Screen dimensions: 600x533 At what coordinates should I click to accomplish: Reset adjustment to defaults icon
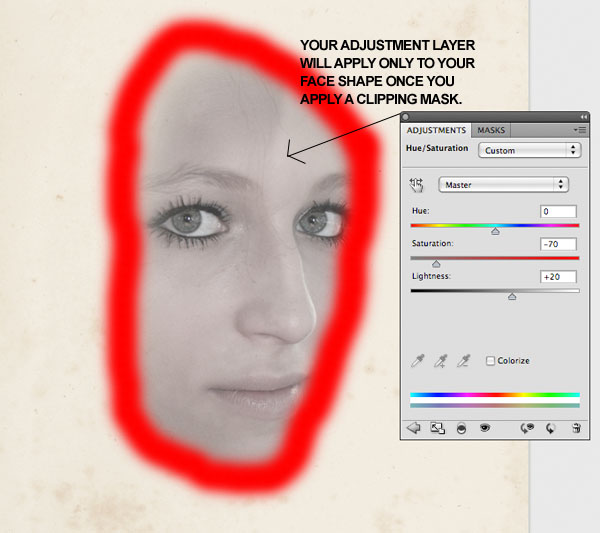coord(550,428)
